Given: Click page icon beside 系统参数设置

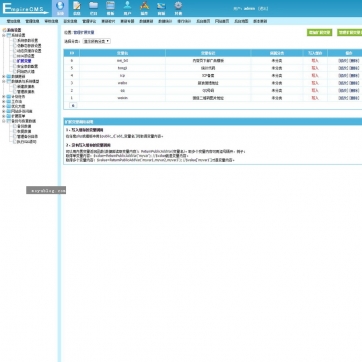Looking at the screenshot, I should pyautogui.click(x=15, y=40).
